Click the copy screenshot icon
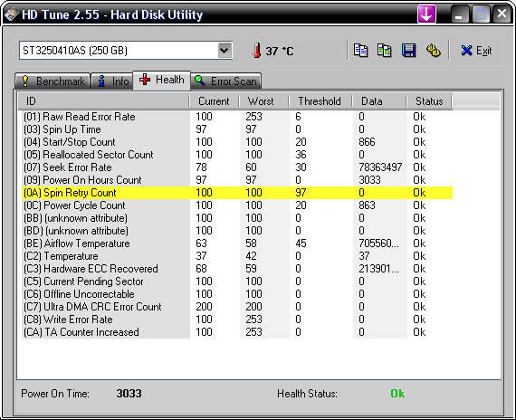 (x=385, y=51)
